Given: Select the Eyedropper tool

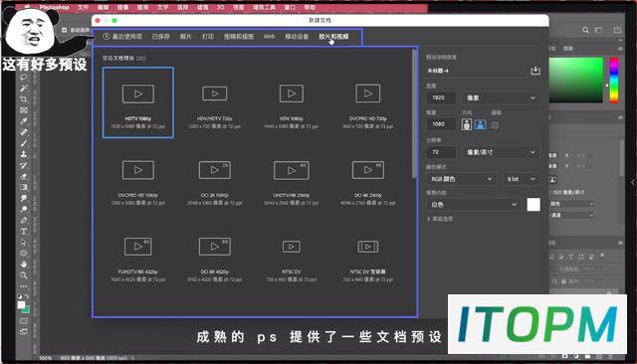Looking at the screenshot, I should click(24, 121).
